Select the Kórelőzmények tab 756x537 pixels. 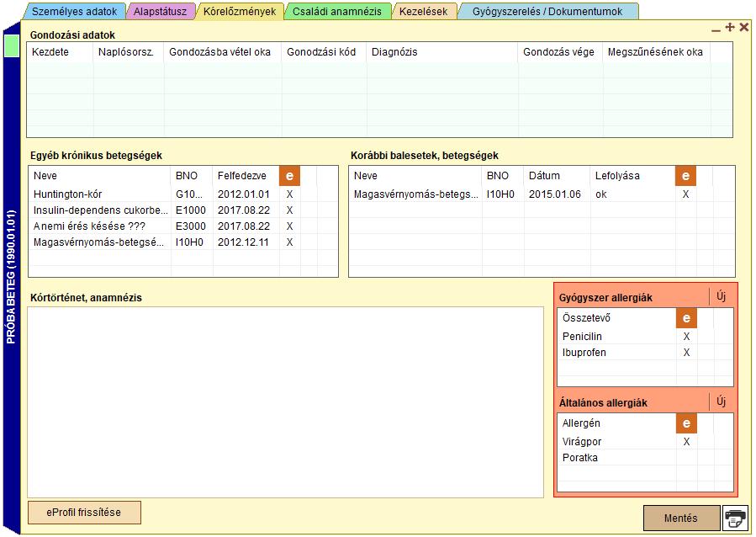[240, 12]
